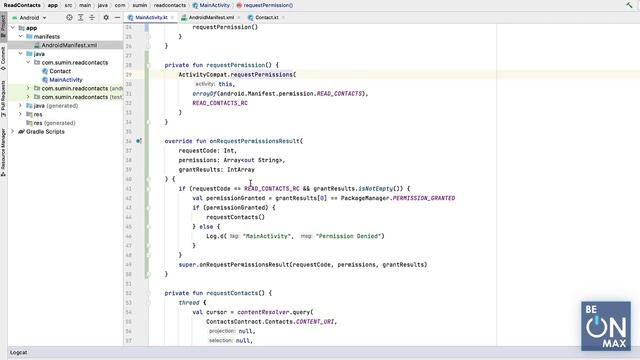Click the super.onRequestPermissionsResult call

[303, 264]
